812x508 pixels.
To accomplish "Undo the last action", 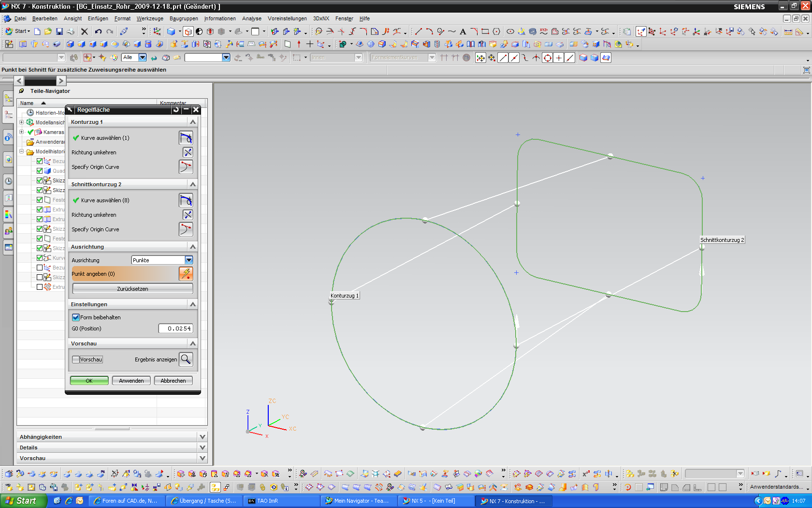I will pyautogui.click(x=98, y=31).
